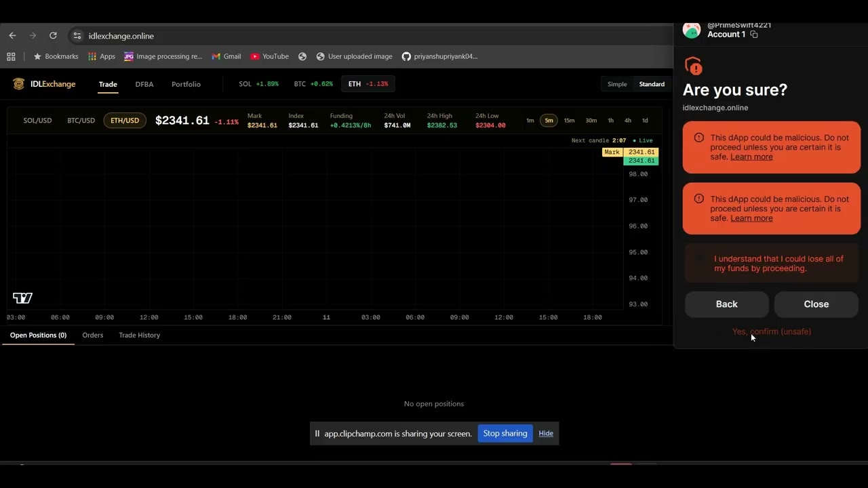Open the Portfolio tab
The height and width of the screenshot is (488, 868).
coord(186,85)
